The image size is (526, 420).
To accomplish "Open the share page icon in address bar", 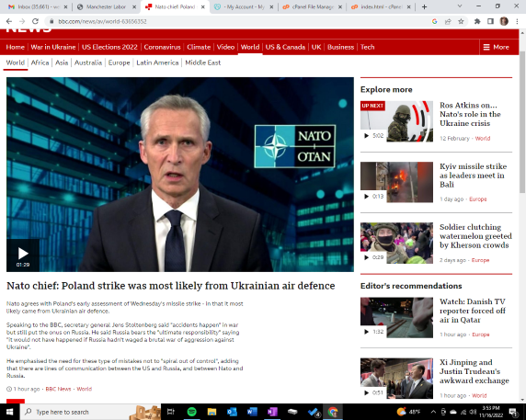I will [x=448, y=21].
